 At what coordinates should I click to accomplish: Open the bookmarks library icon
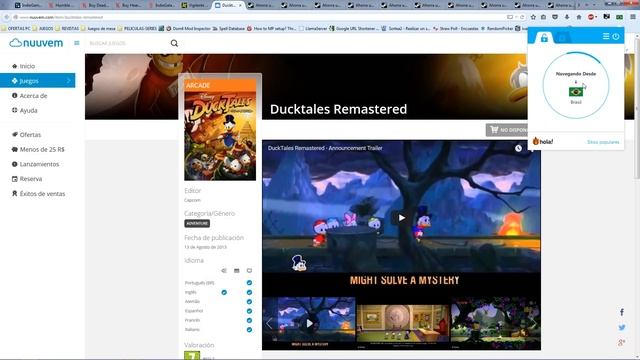pos(544,17)
